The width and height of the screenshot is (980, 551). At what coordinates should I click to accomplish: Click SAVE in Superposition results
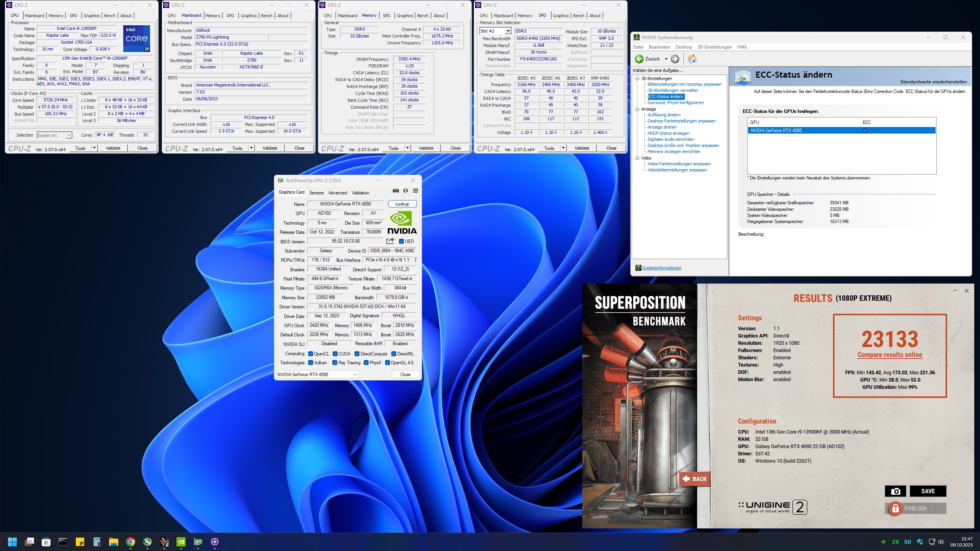pos(928,491)
